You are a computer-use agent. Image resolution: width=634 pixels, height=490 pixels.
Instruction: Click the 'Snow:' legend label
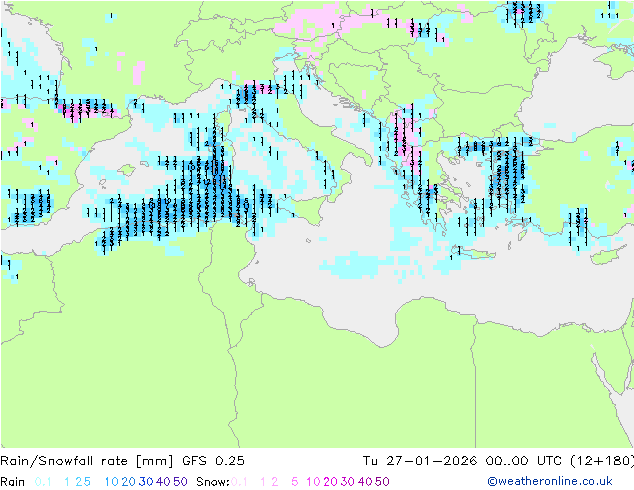click(213, 482)
